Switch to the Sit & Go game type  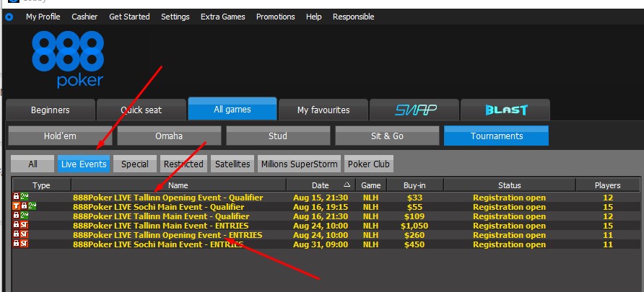point(387,136)
